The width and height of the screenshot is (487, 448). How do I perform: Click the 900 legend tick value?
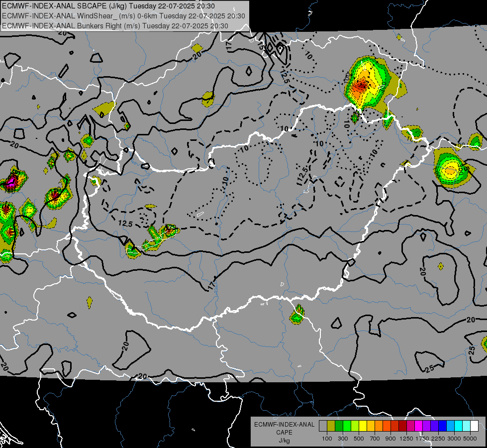click(x=390, y=439)
